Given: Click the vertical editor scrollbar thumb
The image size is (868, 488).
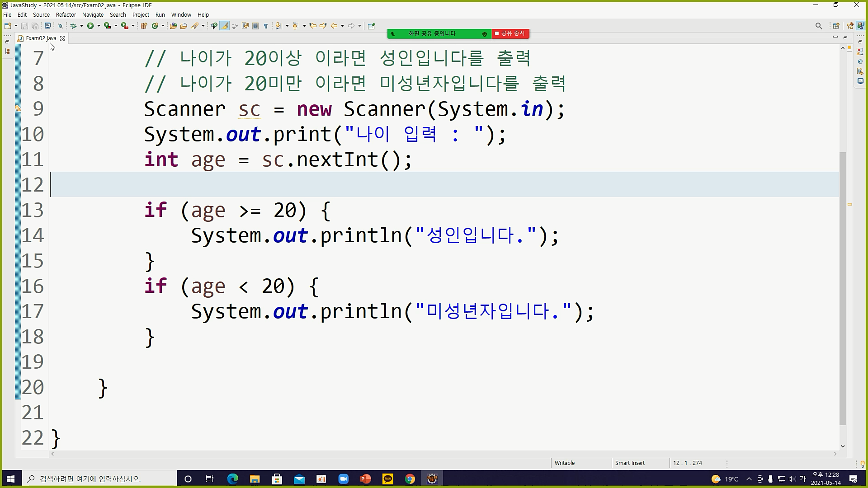Looking at the screenshot, I should tap(842, 289).
